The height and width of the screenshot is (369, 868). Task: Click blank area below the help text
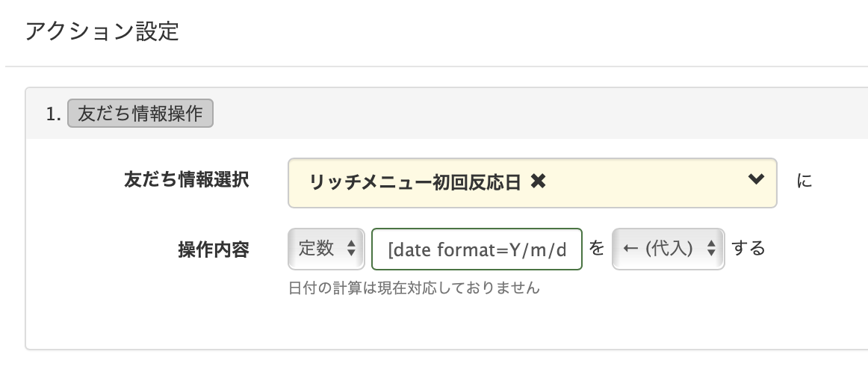point(448,321)
